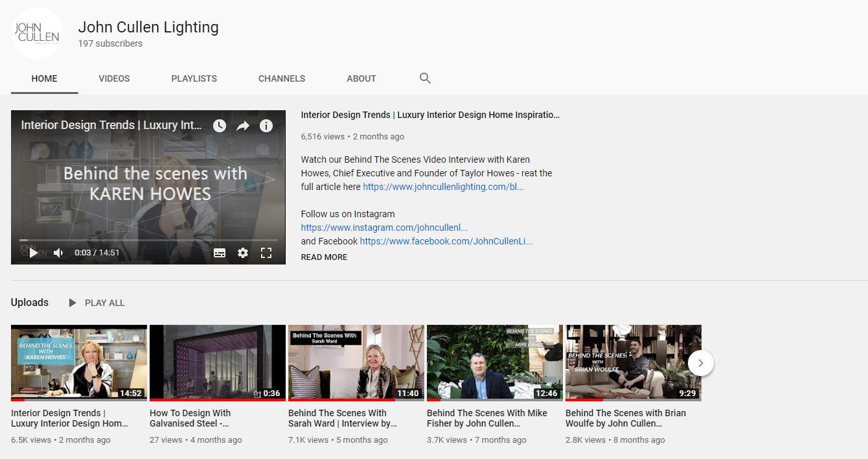Image resolution: width=868 pixels, height=459 pixels.
Task: Search within this channel
Action: [x=425, y=78]
